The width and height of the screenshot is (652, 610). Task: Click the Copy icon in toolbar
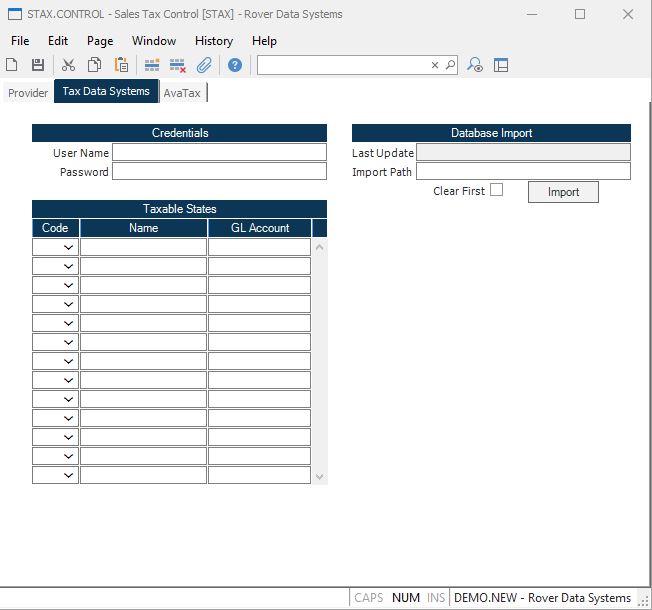pyautogui.click(x=94, y=65)
